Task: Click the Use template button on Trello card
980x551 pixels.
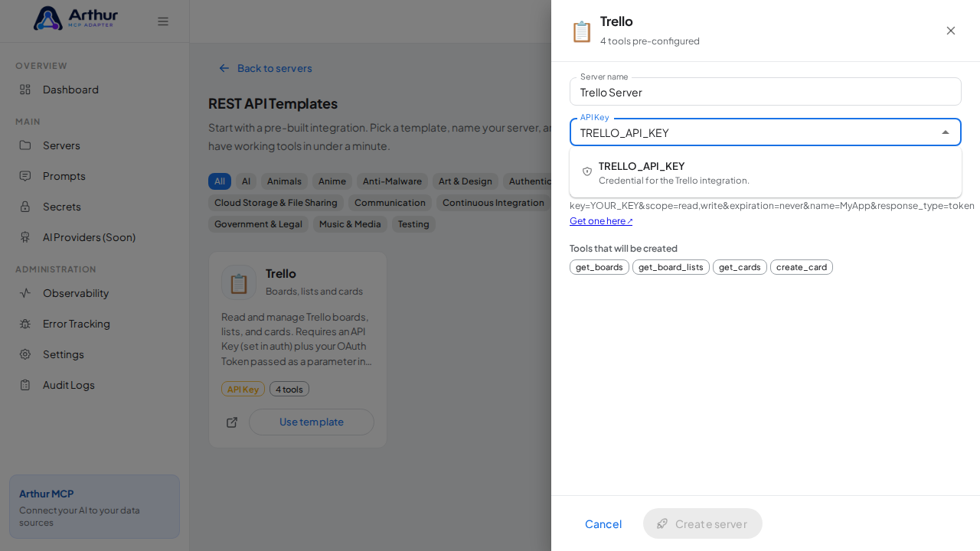Action: coord(312,422)
